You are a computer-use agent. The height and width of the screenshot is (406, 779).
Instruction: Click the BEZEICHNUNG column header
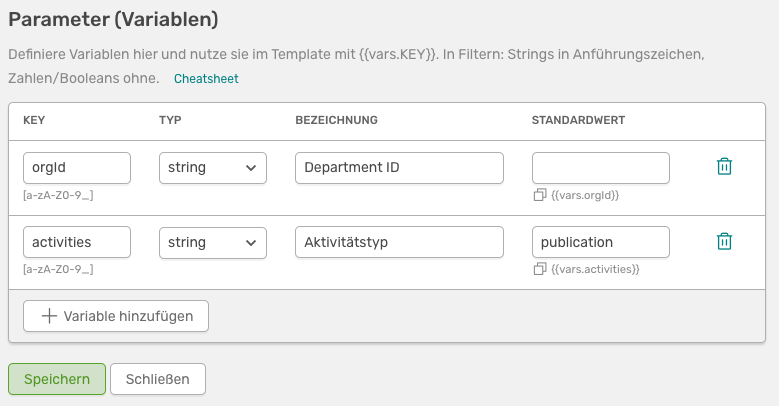point(336,120)
